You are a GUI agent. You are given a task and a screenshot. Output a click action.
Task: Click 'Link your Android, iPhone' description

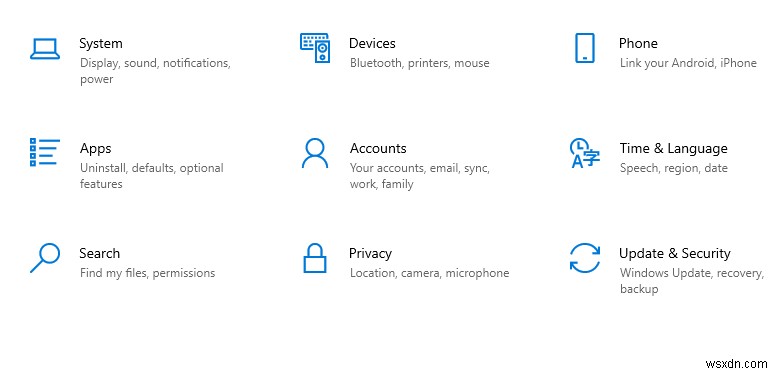point(688,63)
